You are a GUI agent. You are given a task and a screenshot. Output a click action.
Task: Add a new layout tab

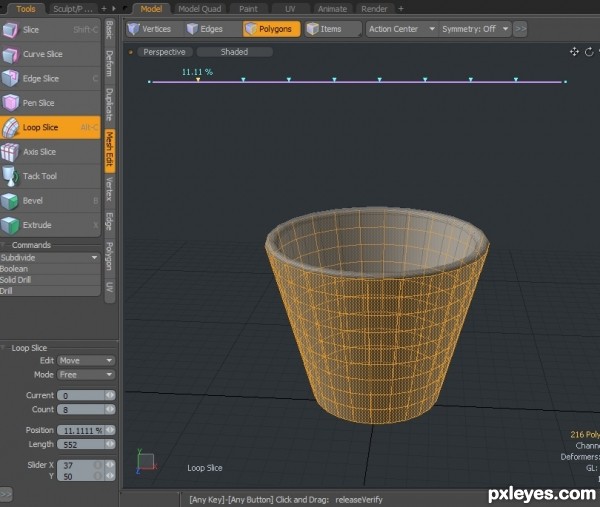(401, 8)
